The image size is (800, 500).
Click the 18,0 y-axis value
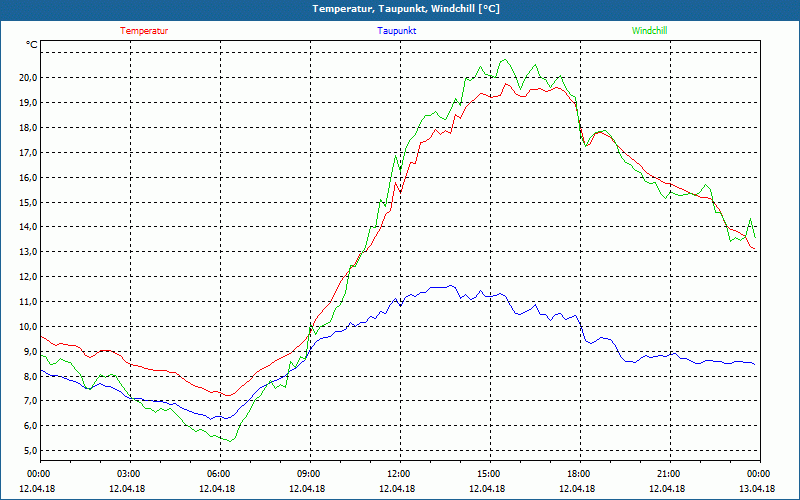pyautogui.click(x=29, y=128)
